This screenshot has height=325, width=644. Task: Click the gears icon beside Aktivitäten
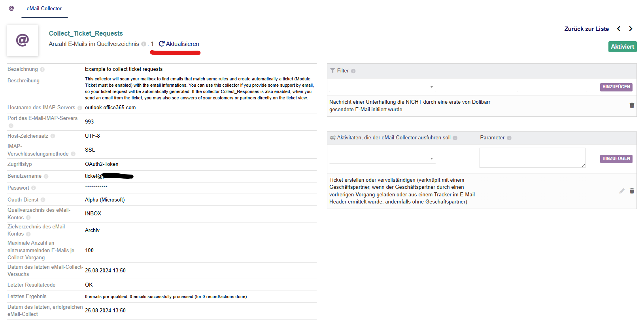pos(333,138)
